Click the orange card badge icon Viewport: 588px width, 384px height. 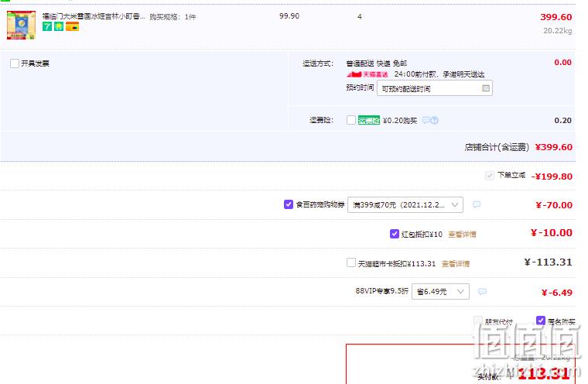pyautogui.click(x=72, y=26)
